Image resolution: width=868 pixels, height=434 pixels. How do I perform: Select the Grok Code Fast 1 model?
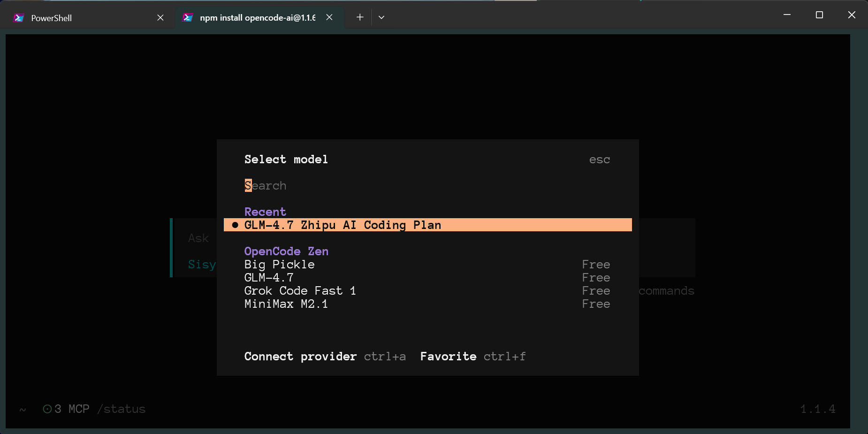(300, 290)
